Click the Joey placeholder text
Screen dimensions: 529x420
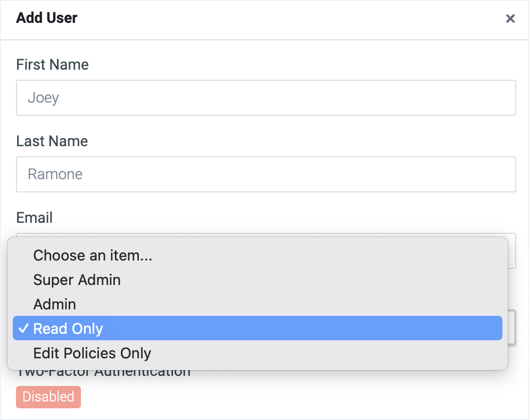43,98
